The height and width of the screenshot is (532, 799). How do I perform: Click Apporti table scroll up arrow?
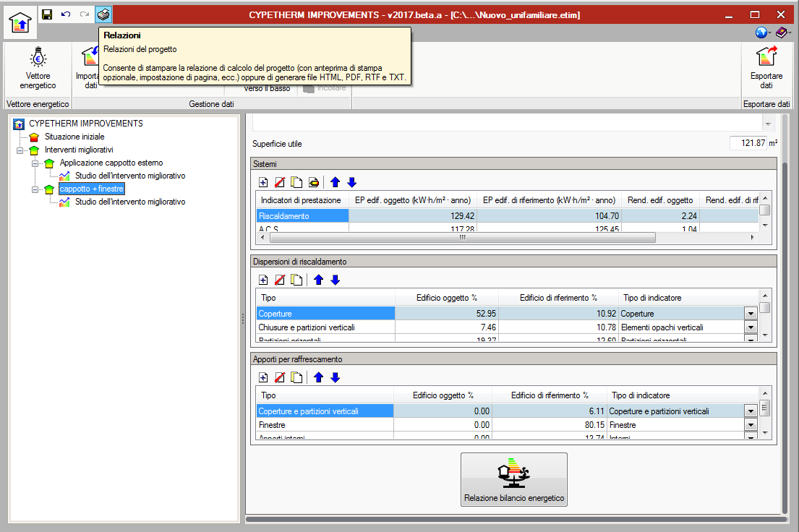764,393
